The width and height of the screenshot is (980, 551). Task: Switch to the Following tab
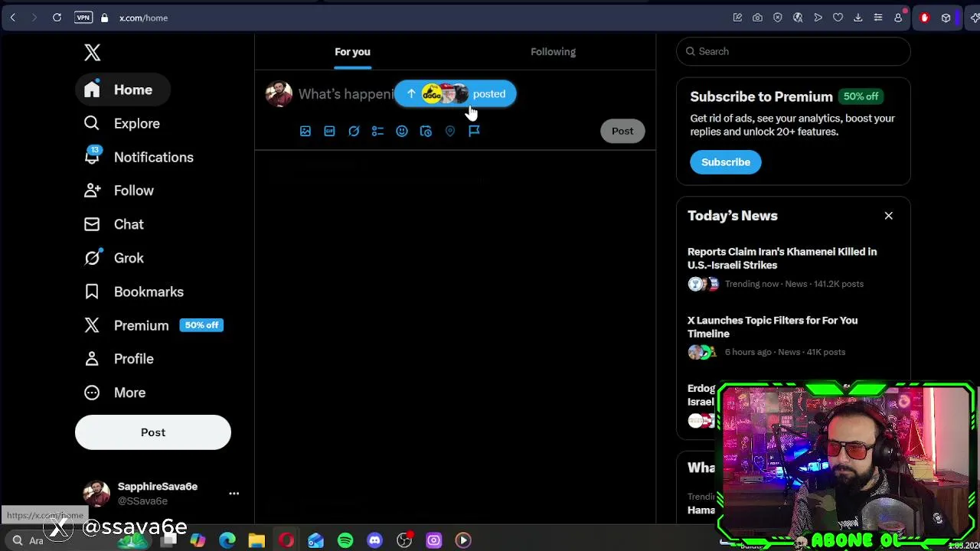pos(553,51)
